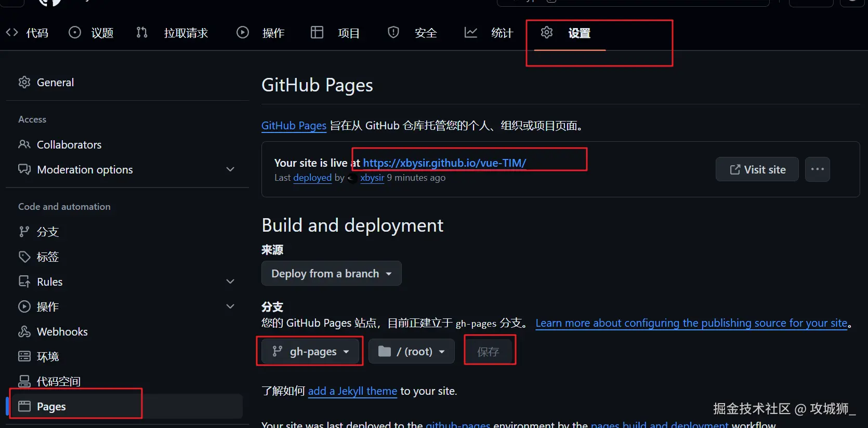Open the 拉取请求 pull requests tab

[172, 33]
